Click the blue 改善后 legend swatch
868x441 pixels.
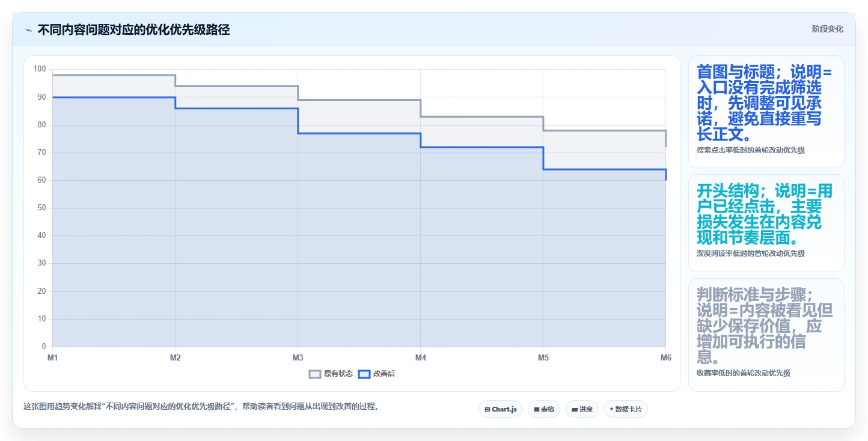click(x=364, y=374)
